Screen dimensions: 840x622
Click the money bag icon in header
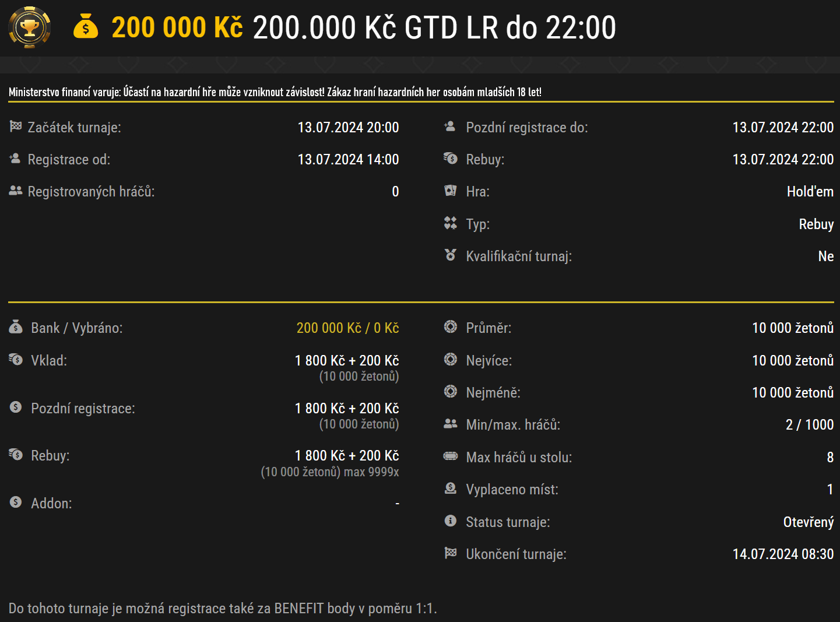coord(86,27)
